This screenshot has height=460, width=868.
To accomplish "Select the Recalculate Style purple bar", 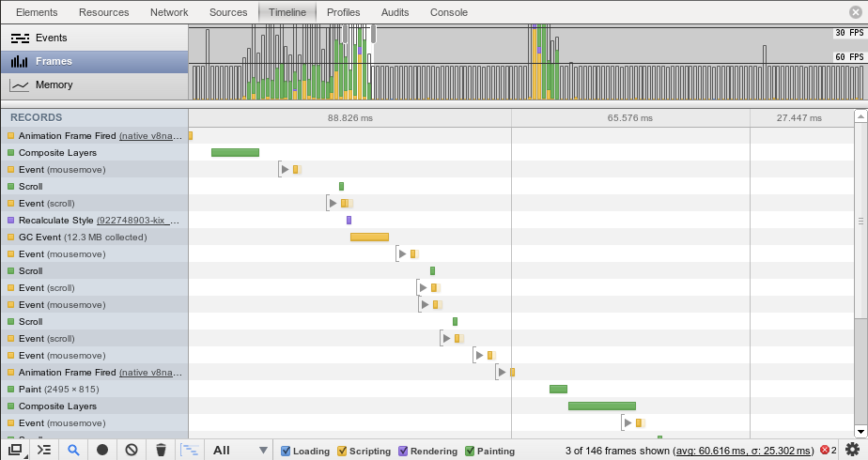I will tap(349, 220).
